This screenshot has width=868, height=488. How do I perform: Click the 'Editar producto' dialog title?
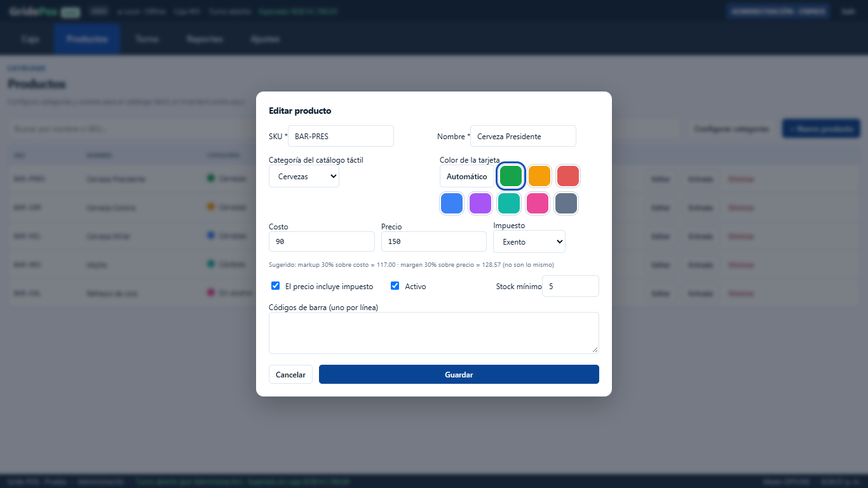click(x=300, y=111)
